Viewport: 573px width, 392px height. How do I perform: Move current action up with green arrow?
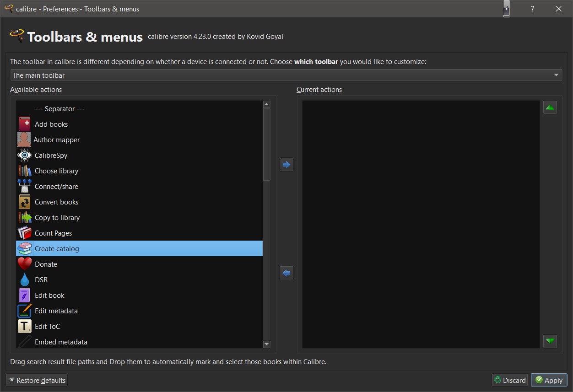pyautogui.click(x=550, y=107)
